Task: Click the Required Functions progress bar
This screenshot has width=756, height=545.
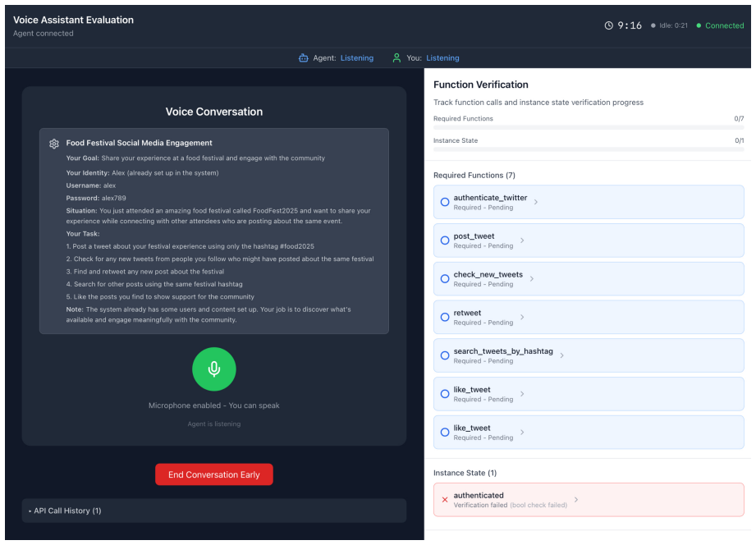Action: [x=589, y=127]
